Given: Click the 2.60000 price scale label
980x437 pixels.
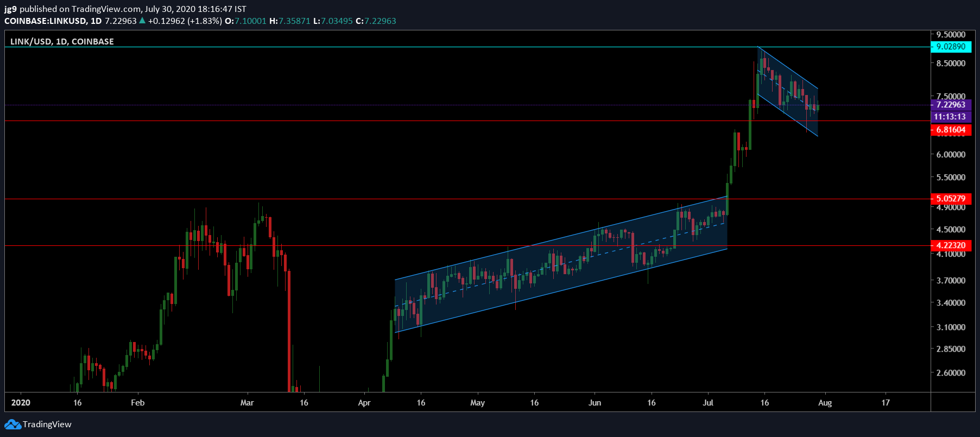Looking at the screenshot, I should tap(951, 372).
